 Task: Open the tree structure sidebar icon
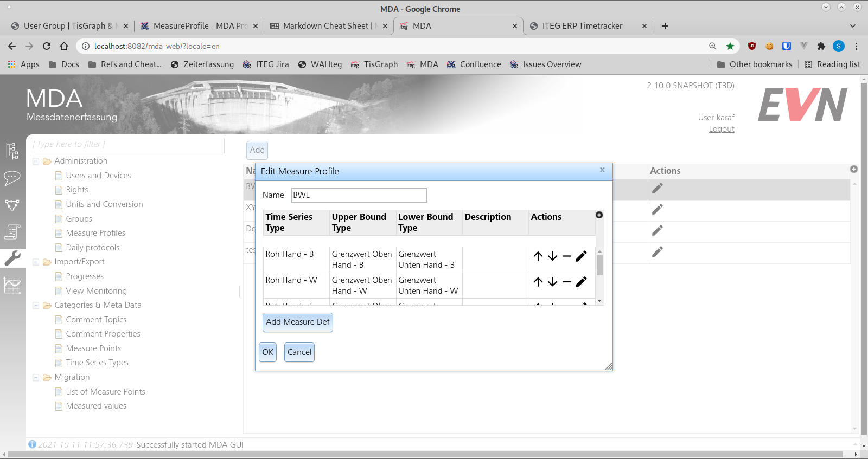point(12,151)
